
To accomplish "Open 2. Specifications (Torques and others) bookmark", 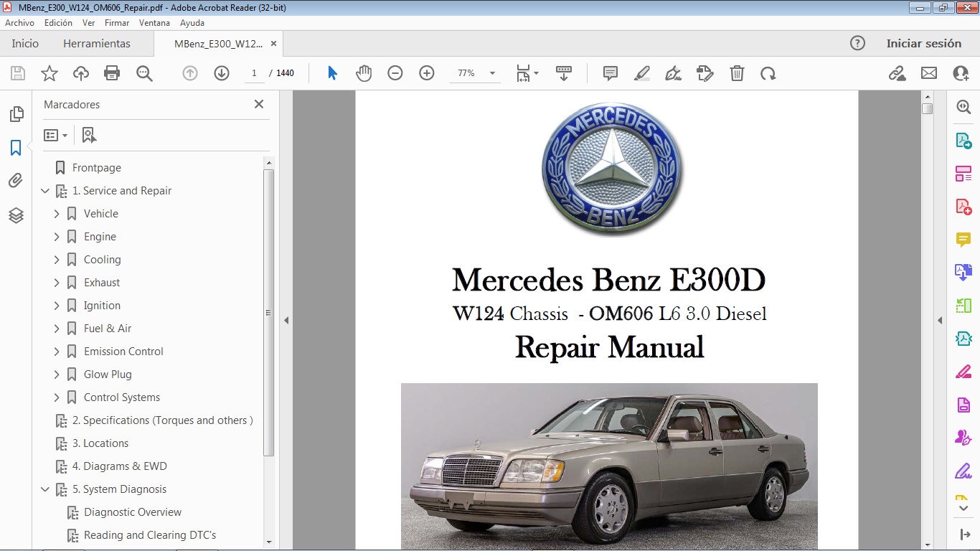I will (x=163, y=420).
